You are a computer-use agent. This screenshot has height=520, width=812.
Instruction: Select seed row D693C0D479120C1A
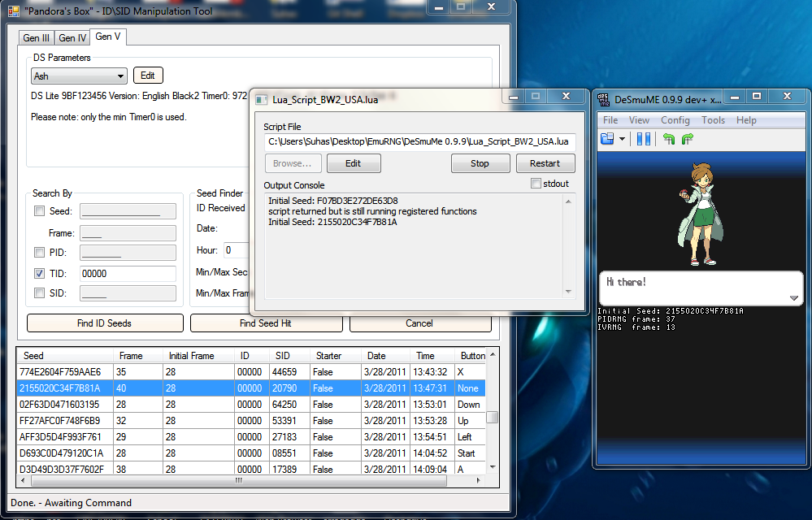(251, 453)
